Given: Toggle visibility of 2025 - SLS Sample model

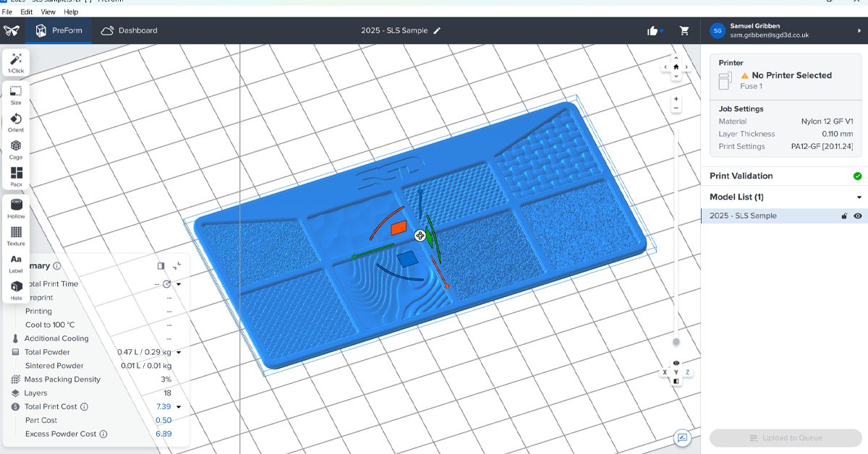Looking at the screenshot, I should (858, 216).
